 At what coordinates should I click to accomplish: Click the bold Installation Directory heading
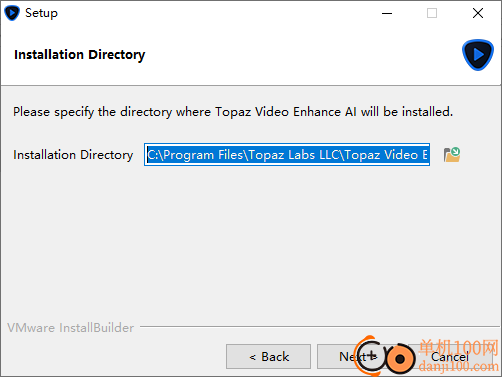pos(80,55)
